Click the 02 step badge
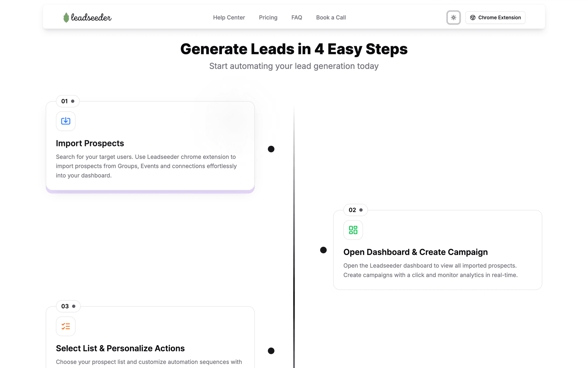Viewport: 588px width, 368px height. coord(355,210)
